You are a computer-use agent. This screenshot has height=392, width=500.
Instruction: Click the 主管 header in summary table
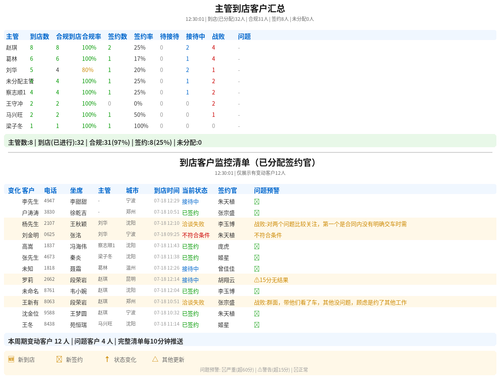coord(12,36)
